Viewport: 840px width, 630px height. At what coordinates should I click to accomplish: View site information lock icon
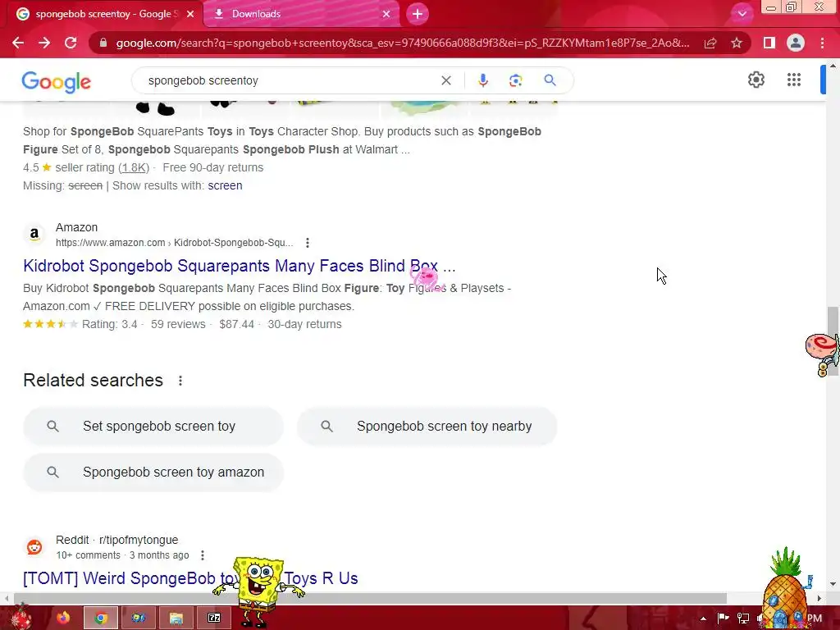(x=103, y=43)
